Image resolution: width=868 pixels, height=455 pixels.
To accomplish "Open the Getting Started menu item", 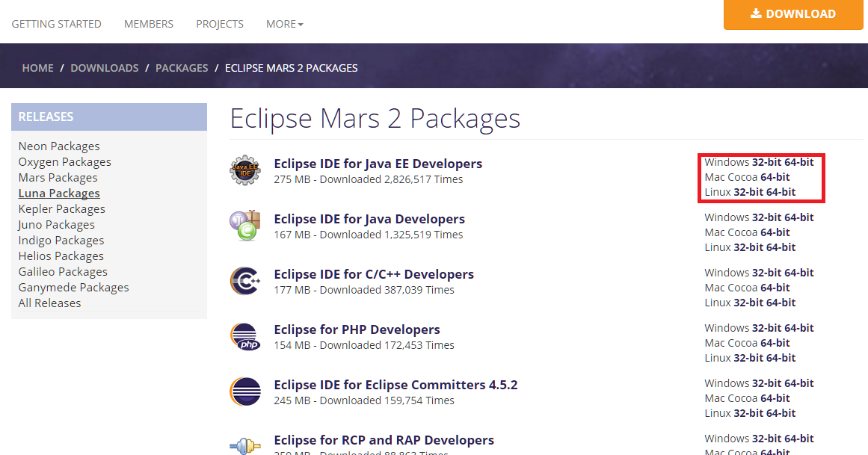I will pos(57,24).
